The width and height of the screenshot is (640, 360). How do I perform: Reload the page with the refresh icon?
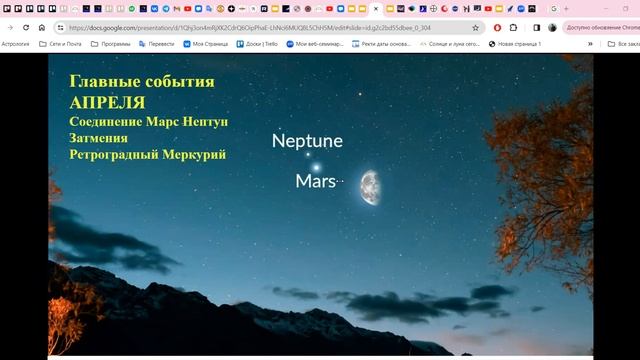pyautogui.click(x=26, y=28)
